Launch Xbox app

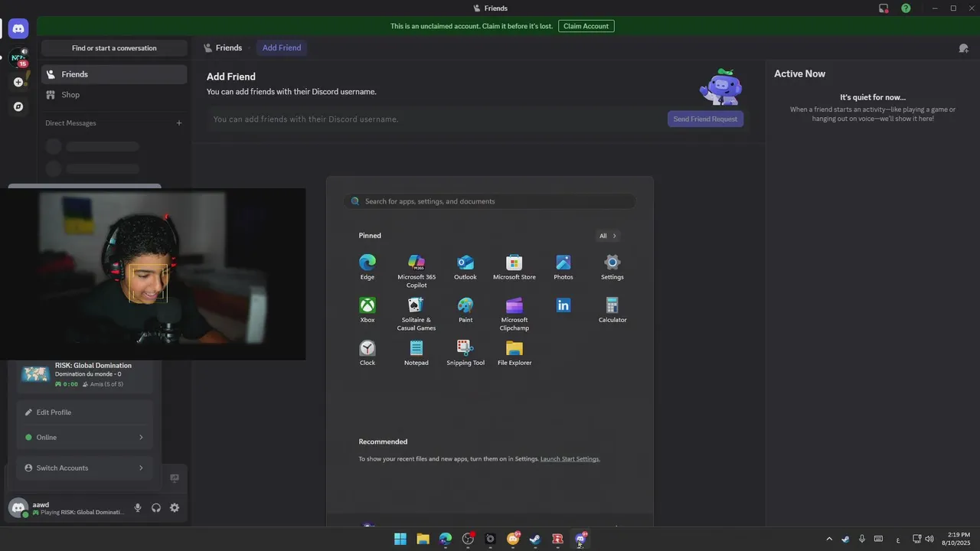pos(367,310)
